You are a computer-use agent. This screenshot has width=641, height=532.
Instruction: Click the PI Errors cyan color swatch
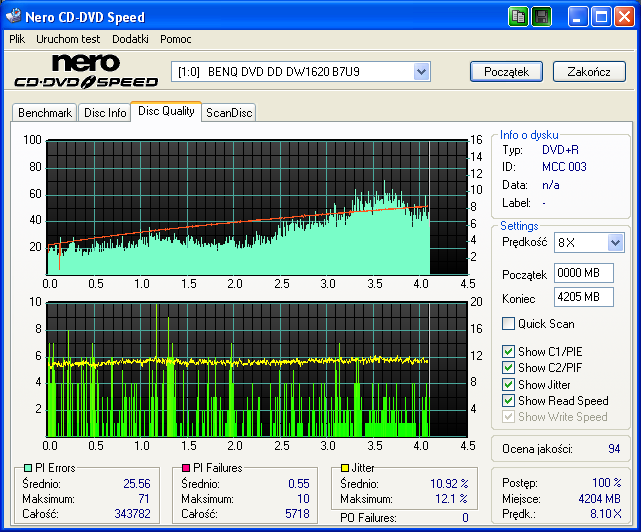click(28, 468)
